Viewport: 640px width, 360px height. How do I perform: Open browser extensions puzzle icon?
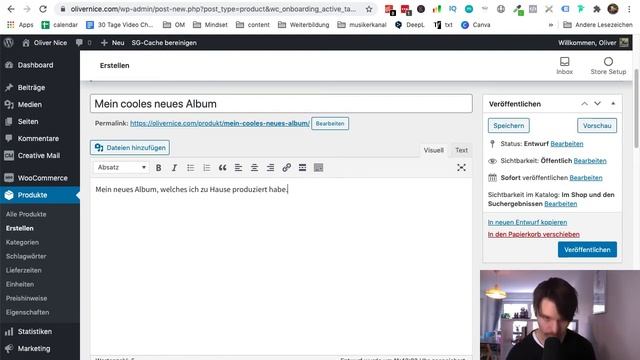point(597,9)
